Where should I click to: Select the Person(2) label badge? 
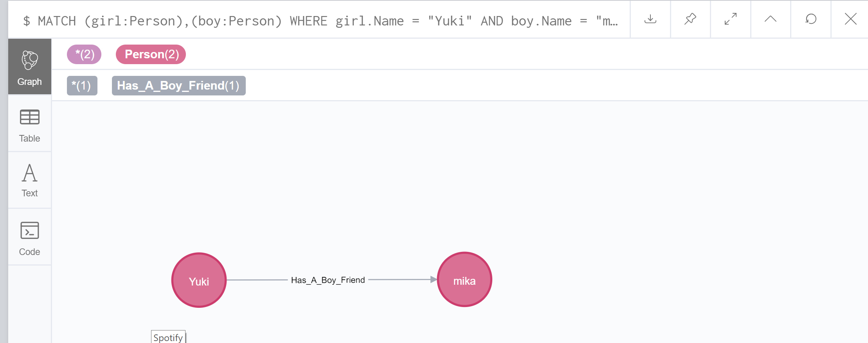pyautogui.click(x=151, y=54)
